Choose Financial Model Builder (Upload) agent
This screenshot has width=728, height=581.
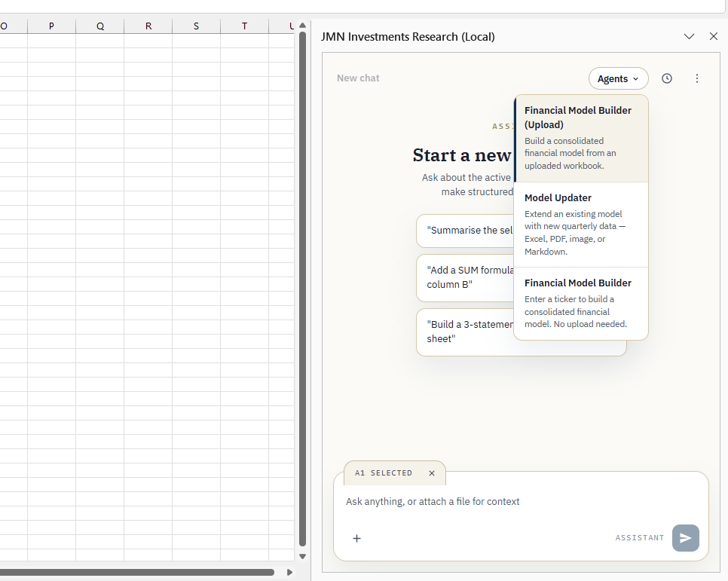click(x=581, y=139)
